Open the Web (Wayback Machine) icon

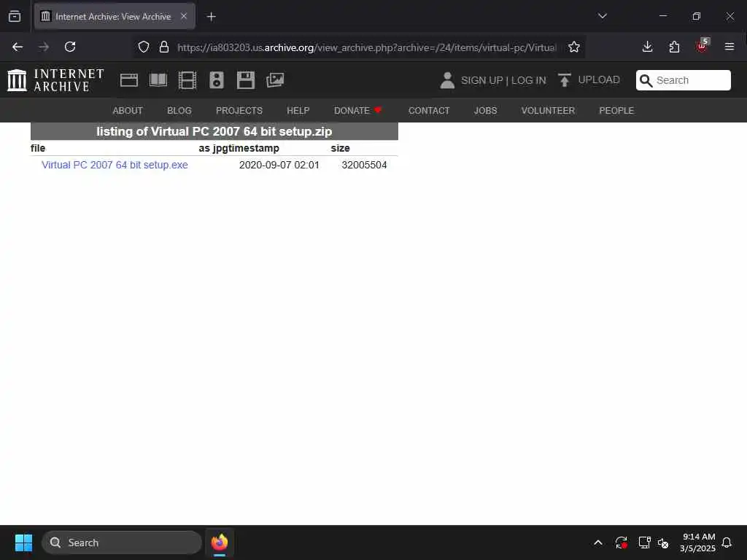tap(128, 80)
